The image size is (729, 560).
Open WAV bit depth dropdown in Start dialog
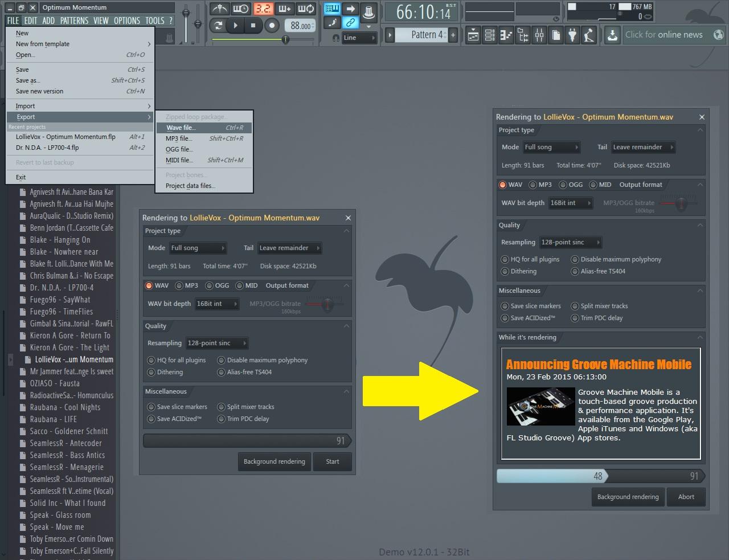tap(217, 304)
